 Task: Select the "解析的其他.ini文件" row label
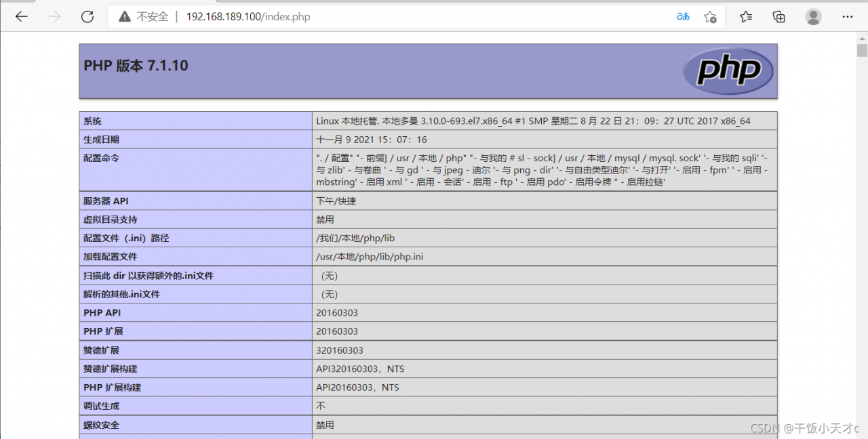click(x=122, y=294)
